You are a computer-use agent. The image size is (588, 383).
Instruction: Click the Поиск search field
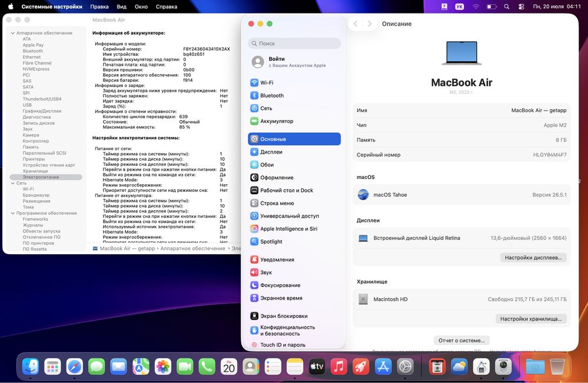pyautogui.click(x=295, y=43)
